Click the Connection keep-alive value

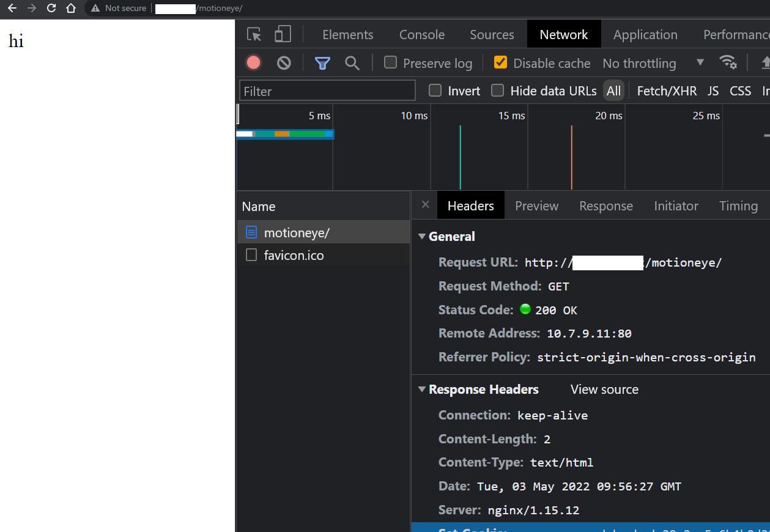552,415
